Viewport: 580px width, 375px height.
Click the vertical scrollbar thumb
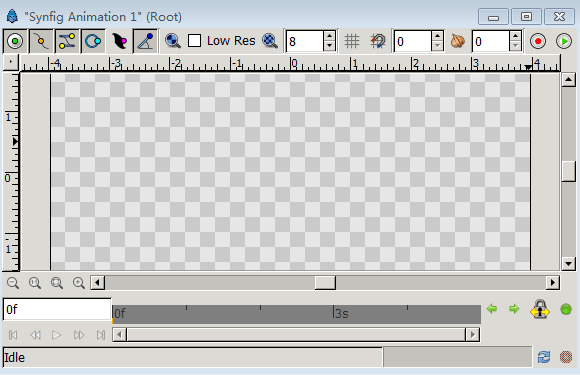(x=569, y=171)
